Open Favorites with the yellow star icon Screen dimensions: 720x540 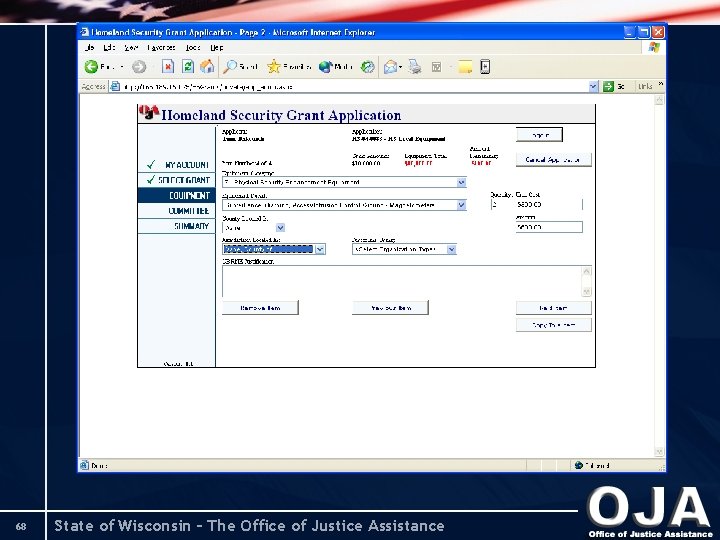274,67
